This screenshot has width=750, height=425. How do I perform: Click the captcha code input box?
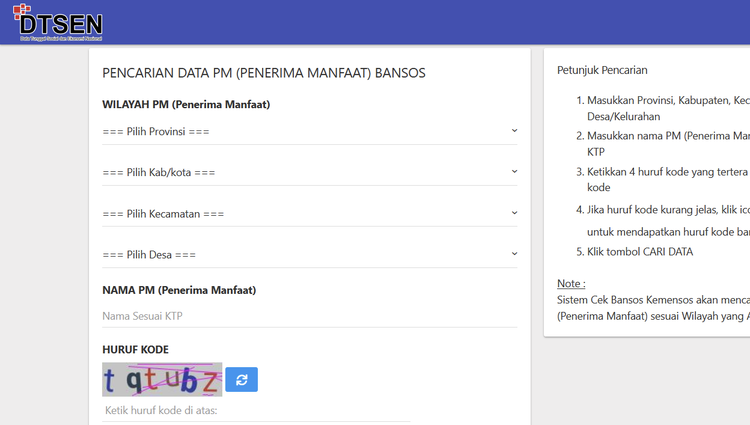tap(255, 410)
